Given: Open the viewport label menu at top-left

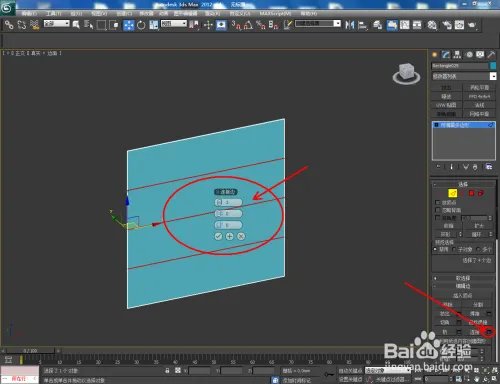Looking at the screenshot, I should pos(32,53).
